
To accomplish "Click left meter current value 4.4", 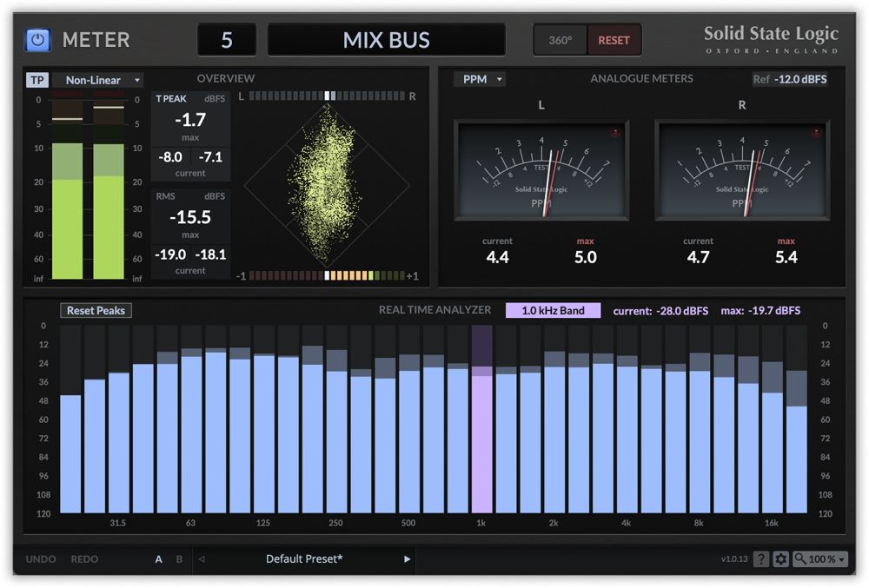I will tap(497, 257).
